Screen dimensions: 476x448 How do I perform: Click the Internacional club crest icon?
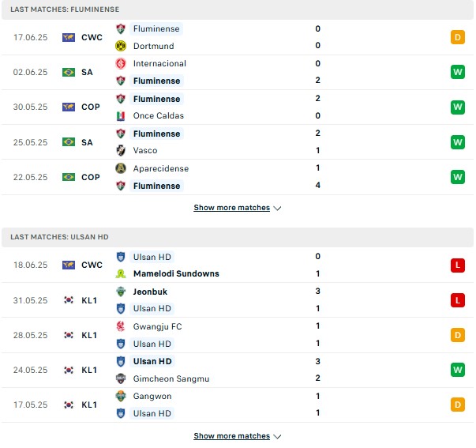(x=121, y=63)
